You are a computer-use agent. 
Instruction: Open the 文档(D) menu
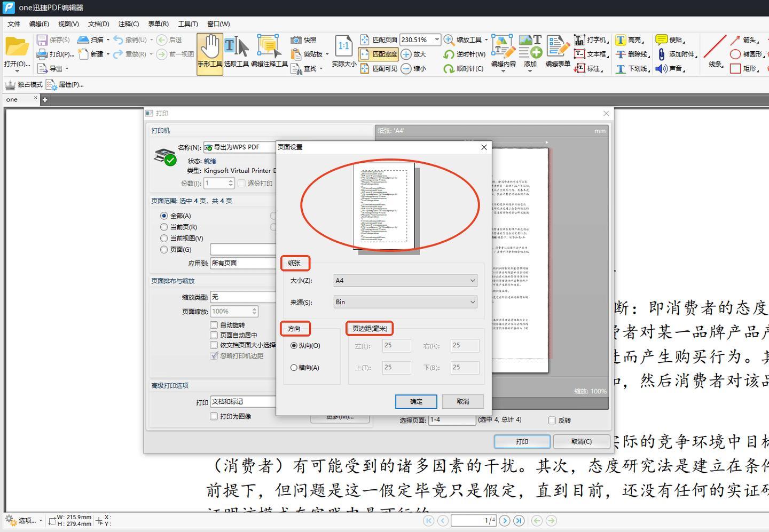[98, 24]
